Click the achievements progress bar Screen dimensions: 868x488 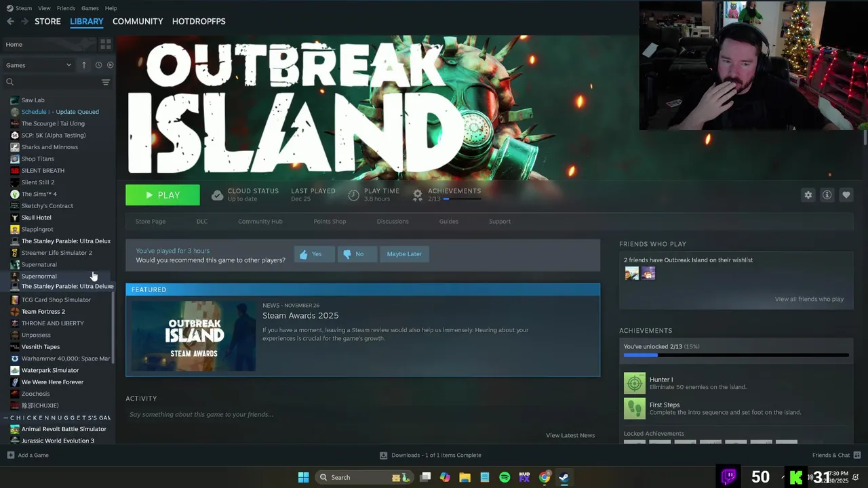(x=736, y=354)
